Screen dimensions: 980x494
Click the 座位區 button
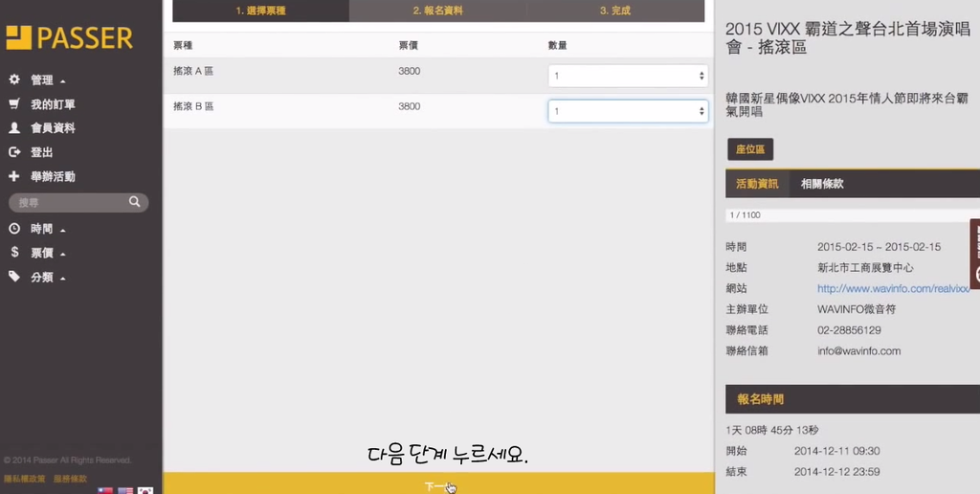coord(750,149)
